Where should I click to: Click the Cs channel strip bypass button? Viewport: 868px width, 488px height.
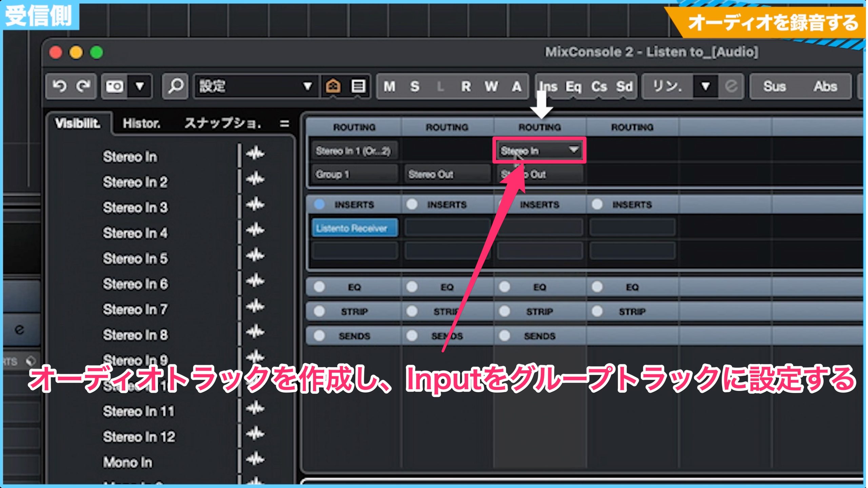click(599, 87)
